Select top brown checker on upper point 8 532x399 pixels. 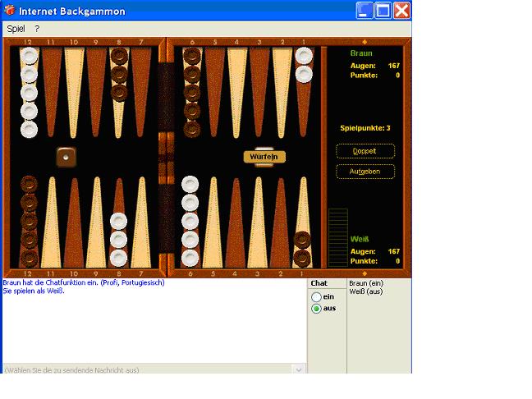119,56
